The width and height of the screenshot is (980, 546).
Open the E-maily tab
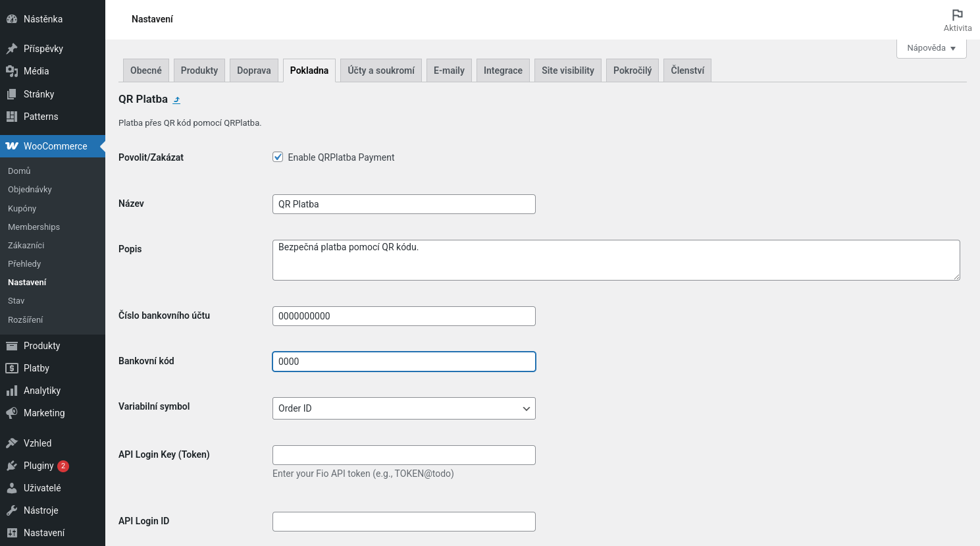pos(449,70)
